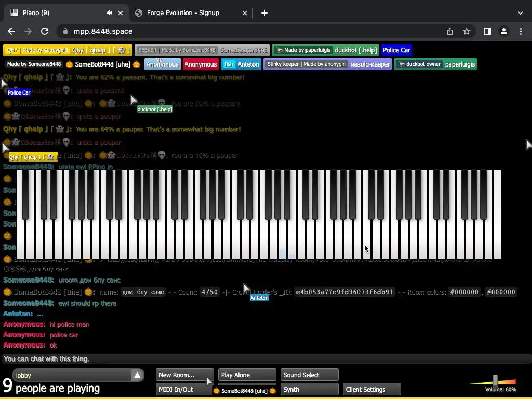Expand the tab search chevron
532x399 pixels.
click(521, 13)
